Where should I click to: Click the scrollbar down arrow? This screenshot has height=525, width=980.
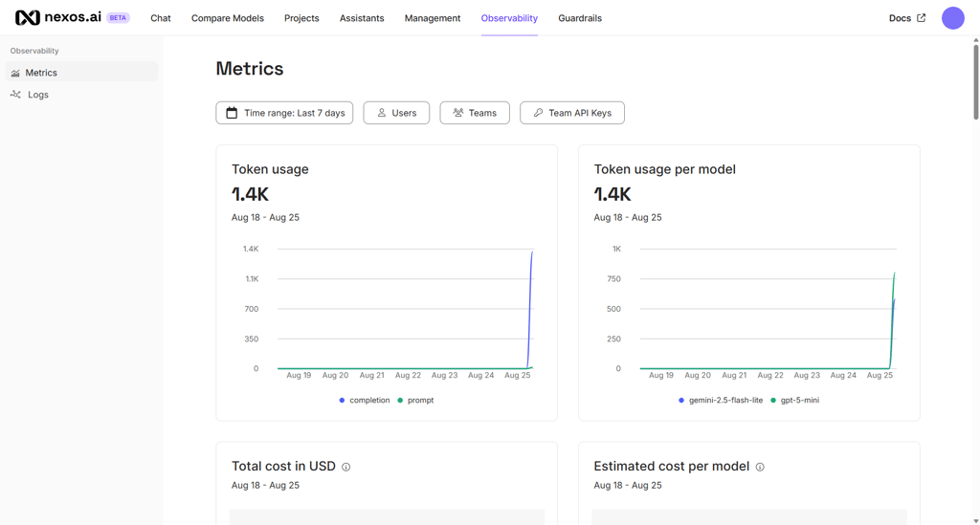(975, 520)
